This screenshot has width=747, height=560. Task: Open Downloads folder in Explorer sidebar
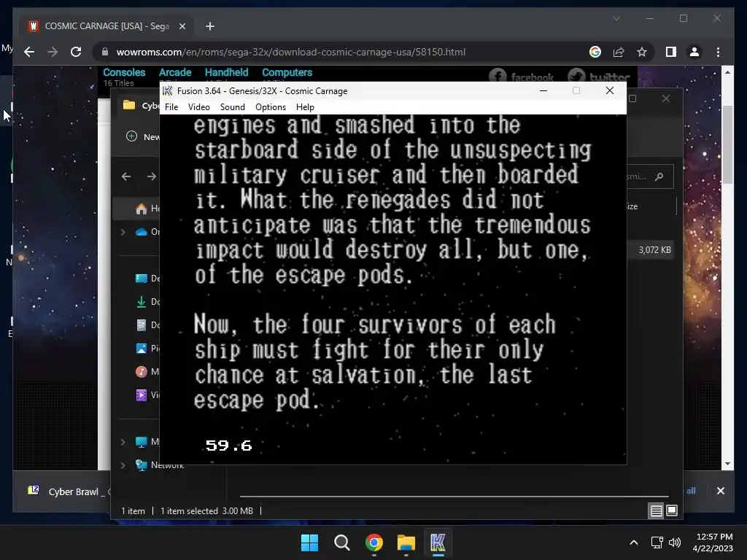click(147, 302)
